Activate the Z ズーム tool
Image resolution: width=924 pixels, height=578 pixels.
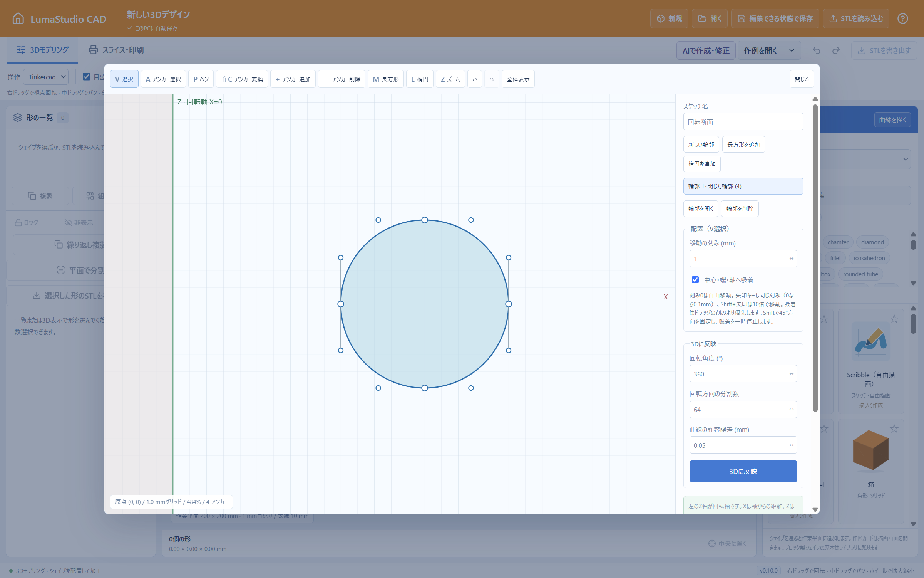tap(450, 79)
